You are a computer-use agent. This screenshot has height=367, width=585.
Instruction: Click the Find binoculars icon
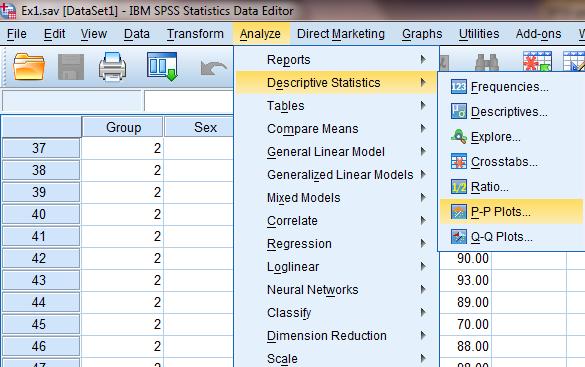pos(487,63)
